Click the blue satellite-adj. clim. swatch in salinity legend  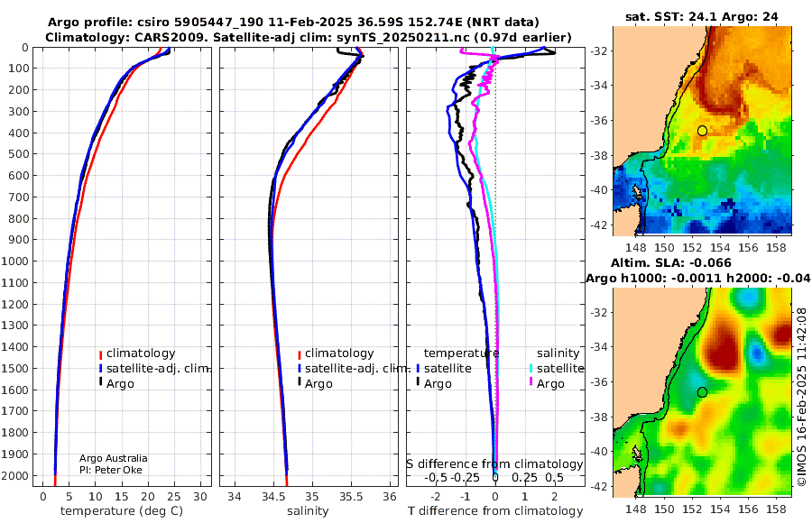(300, 369)
